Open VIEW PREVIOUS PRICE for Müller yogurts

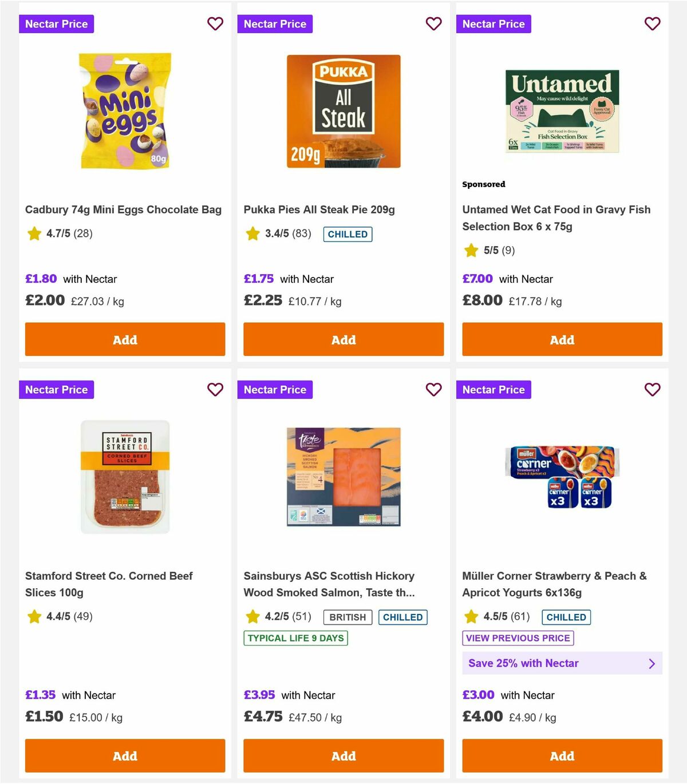(518, 638)
